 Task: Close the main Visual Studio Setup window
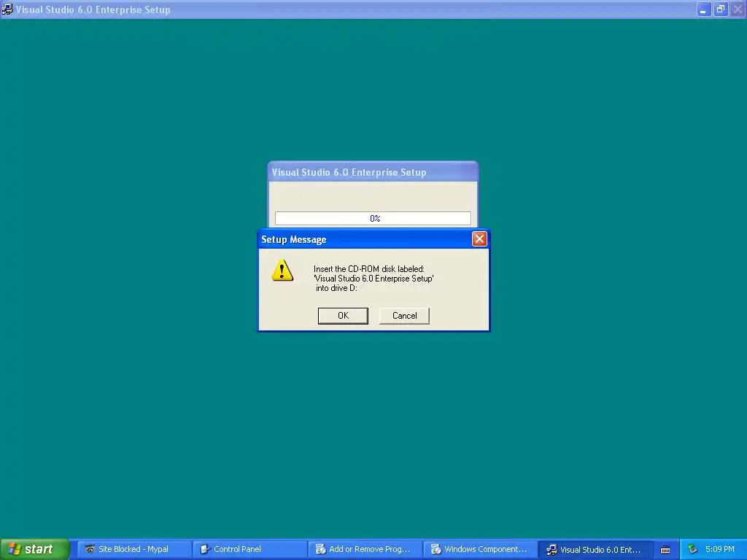738,9
